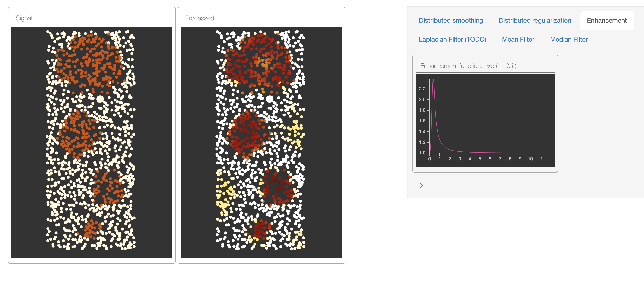Screen dimensions: 644x290
Task: Switch to the Mean Filter tab
Action: pyautogui.click(x=518, y=40)
